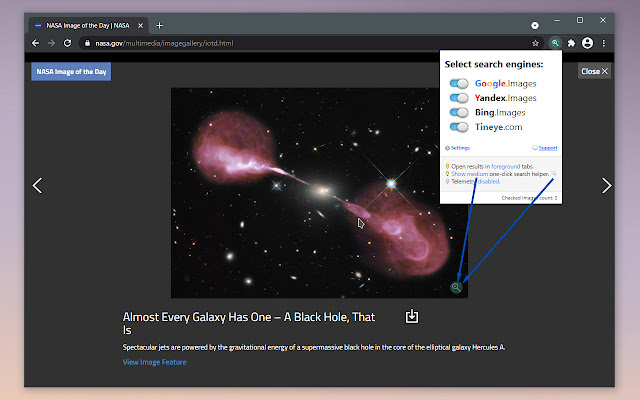Click the reverse image search extension icon
Image resolution: width=640 pixels, height=400 pixels.
tap(554, 43)
